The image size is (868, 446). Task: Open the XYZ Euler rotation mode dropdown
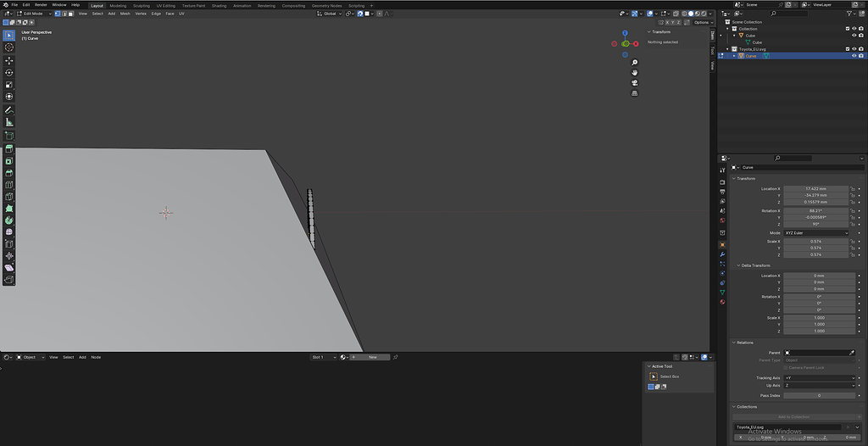click(x=816, y=233)
